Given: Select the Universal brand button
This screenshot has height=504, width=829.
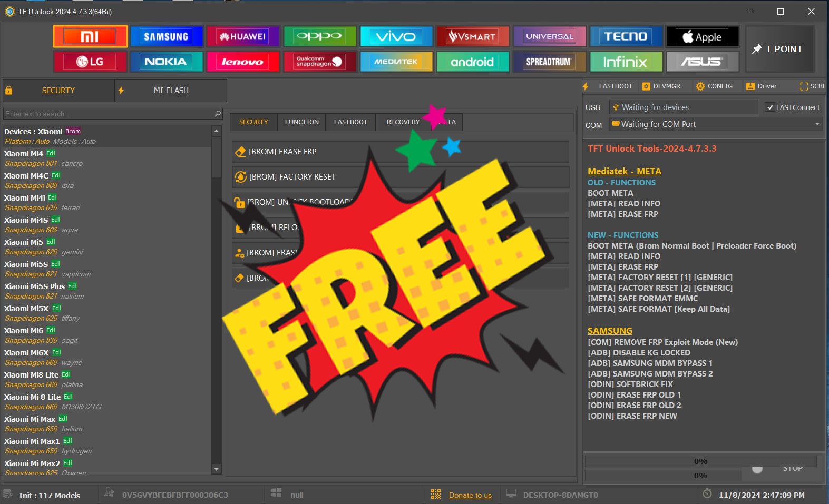Looking at the screenshot, I should 550,36.
